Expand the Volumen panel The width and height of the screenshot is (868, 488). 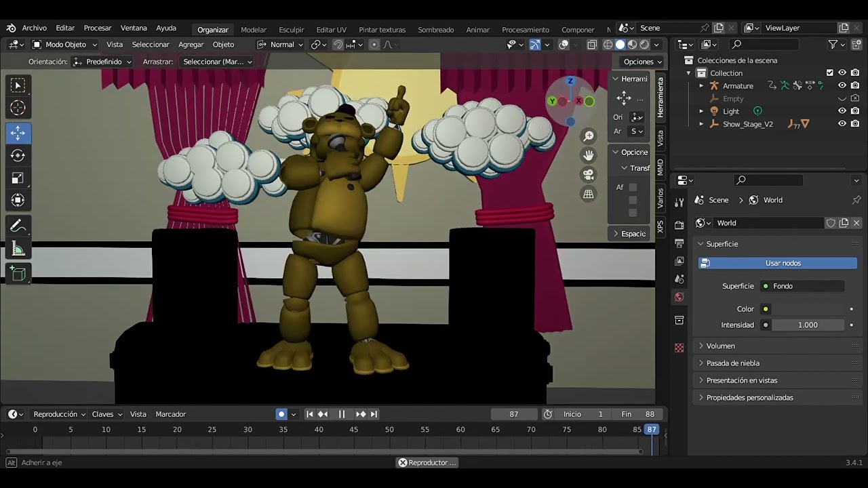point(777,346)
